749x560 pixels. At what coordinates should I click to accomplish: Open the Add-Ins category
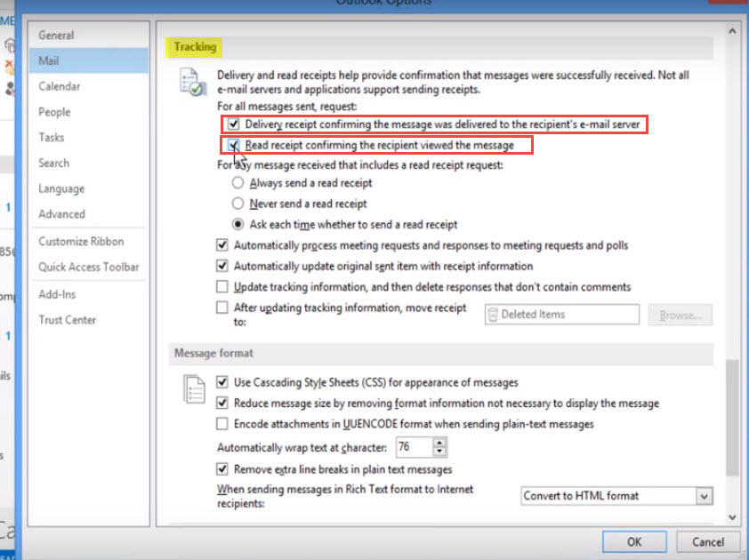(57, 294)
